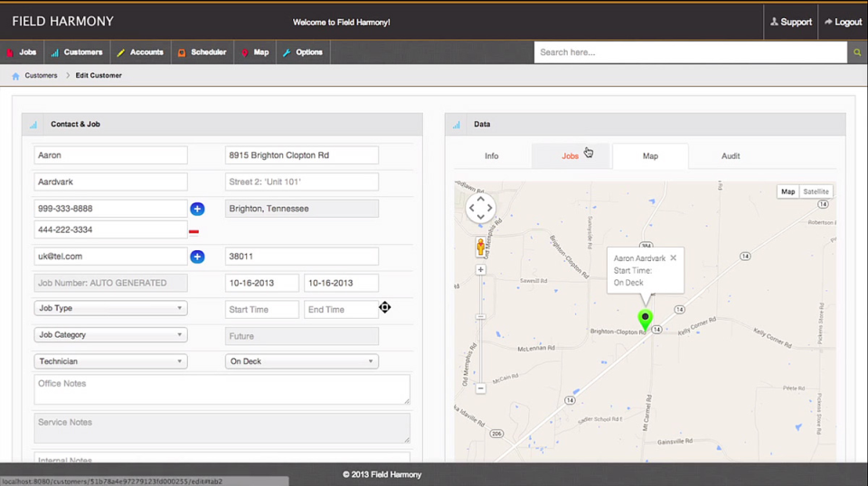Zoom out the map with minus
Screen dimensions: 868x486
(x=480, y=388)
